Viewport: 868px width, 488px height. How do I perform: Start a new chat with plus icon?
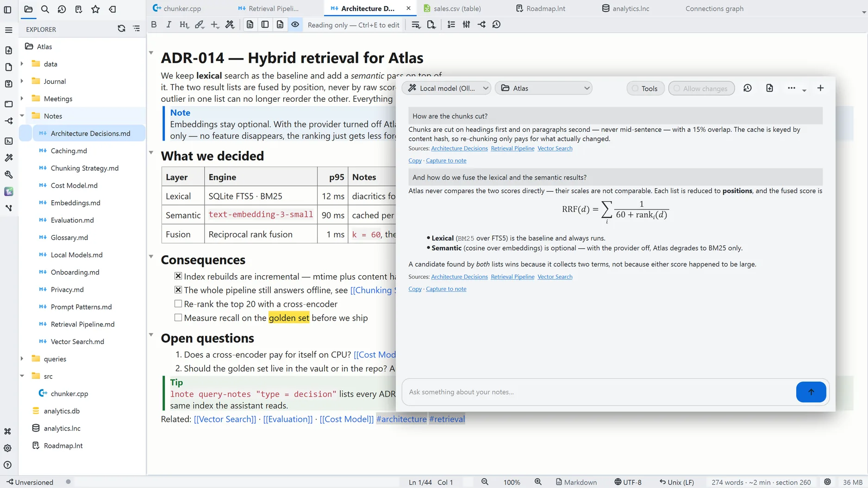(x=820, y=88)
